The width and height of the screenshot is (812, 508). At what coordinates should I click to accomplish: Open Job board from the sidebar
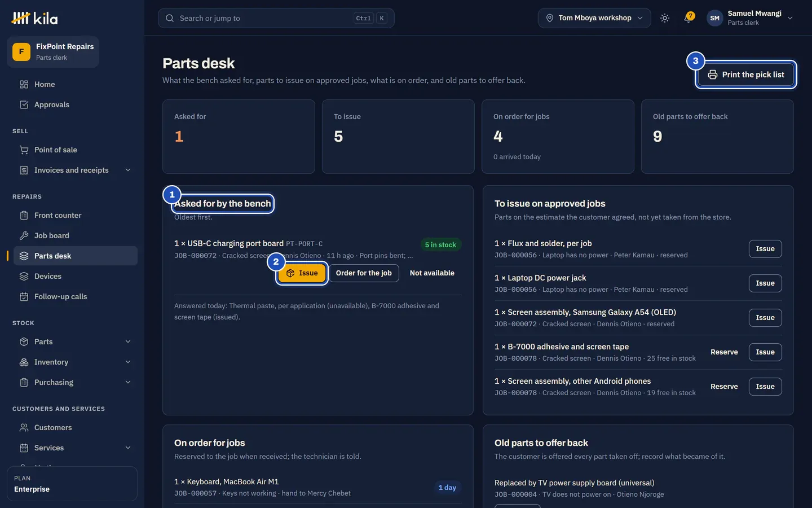coord(76,235)
